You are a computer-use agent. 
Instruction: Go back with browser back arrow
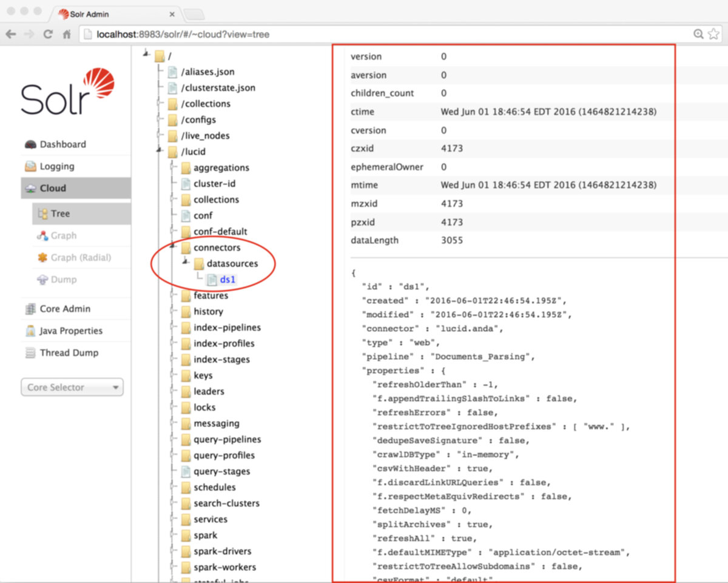pos(10,35)
